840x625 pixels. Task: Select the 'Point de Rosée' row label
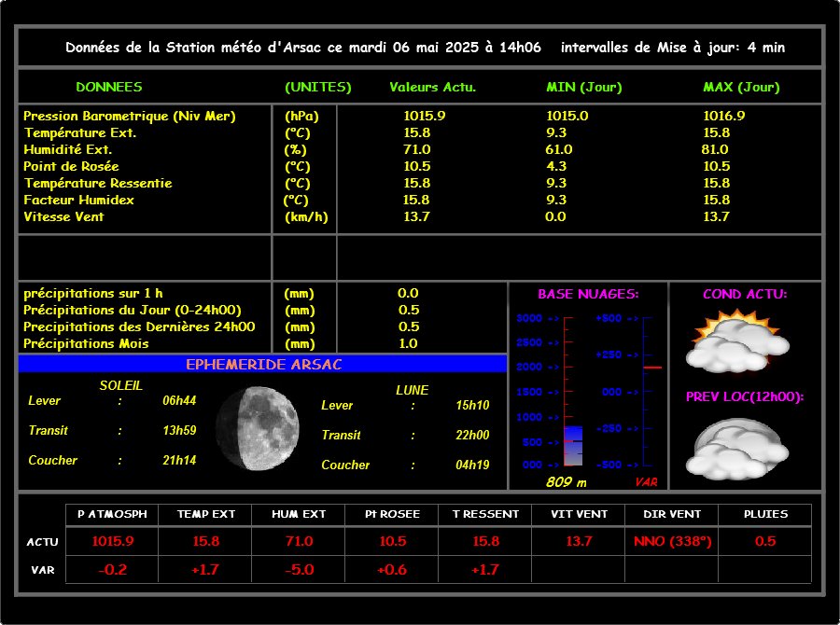click(71, 166)
